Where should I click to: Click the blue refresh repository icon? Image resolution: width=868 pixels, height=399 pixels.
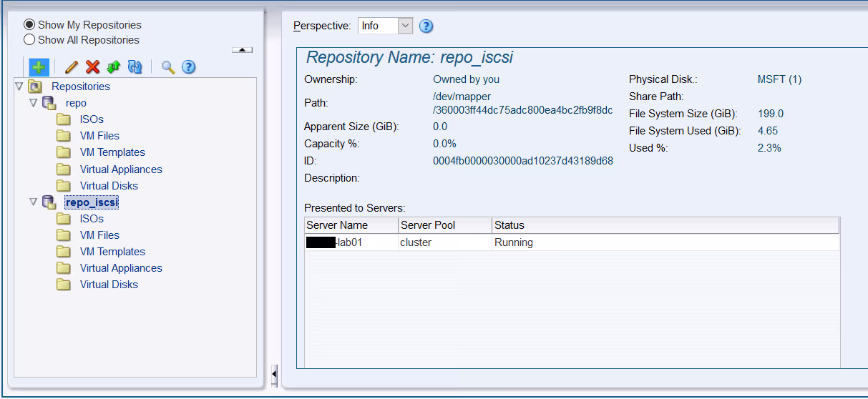point(135,67)
